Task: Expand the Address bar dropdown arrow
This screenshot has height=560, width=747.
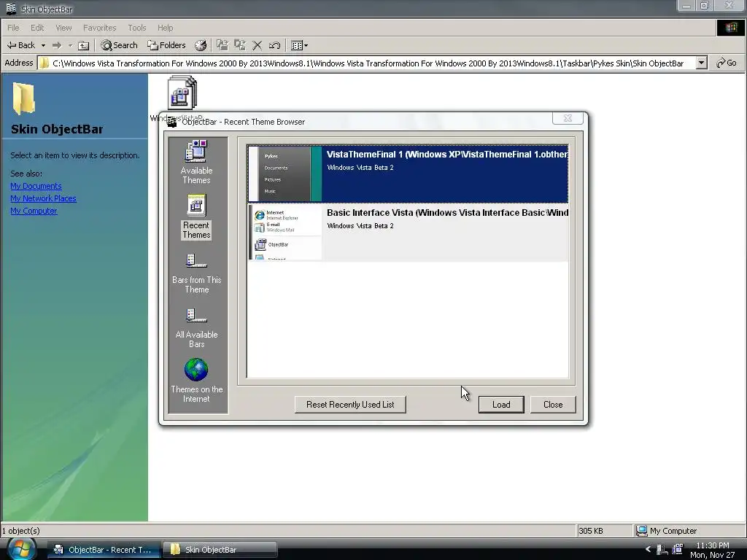Action: click(x=701, y=63)
